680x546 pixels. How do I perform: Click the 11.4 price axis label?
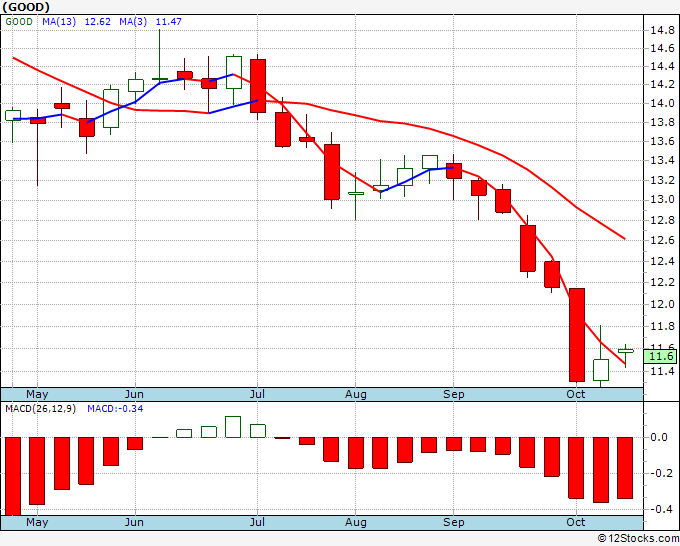(662, 371)
